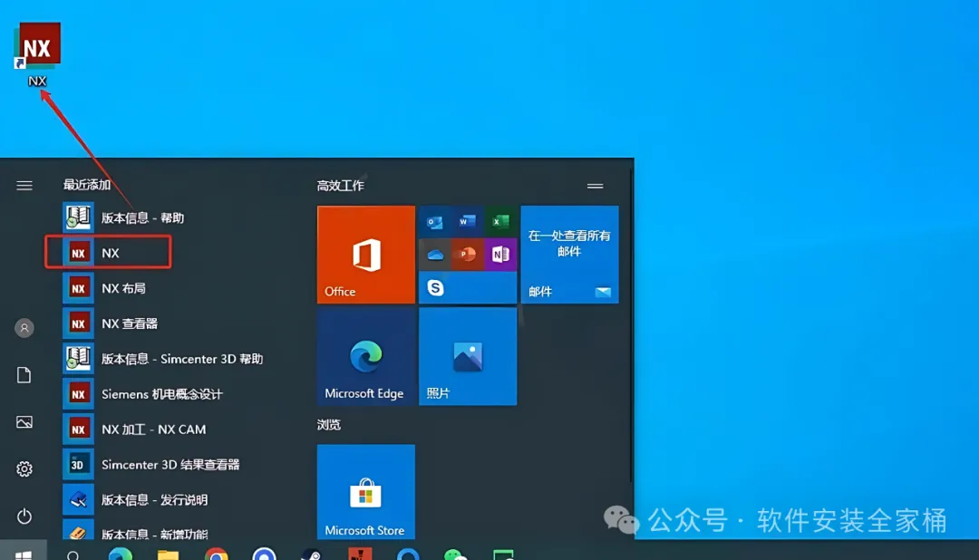979x560 pixels.
Task: Open the 邮件 mail tile
Action: [569, 255]
